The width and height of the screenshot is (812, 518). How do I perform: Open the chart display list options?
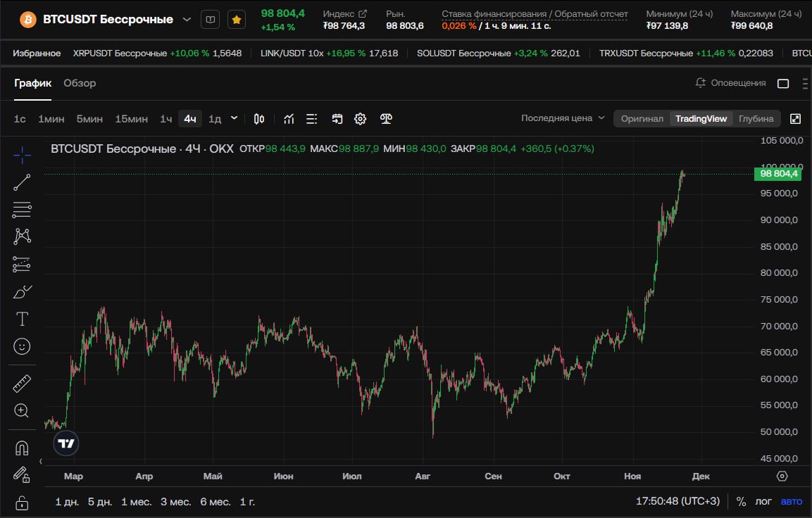312,119
